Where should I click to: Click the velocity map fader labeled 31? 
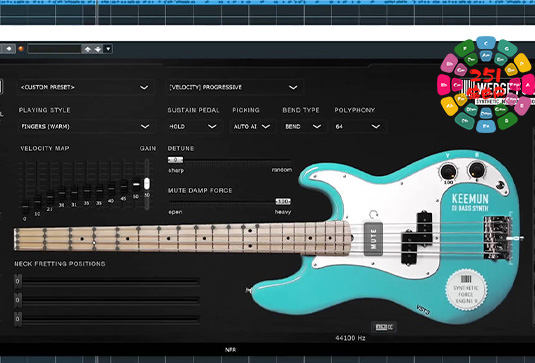coord(74,193)
